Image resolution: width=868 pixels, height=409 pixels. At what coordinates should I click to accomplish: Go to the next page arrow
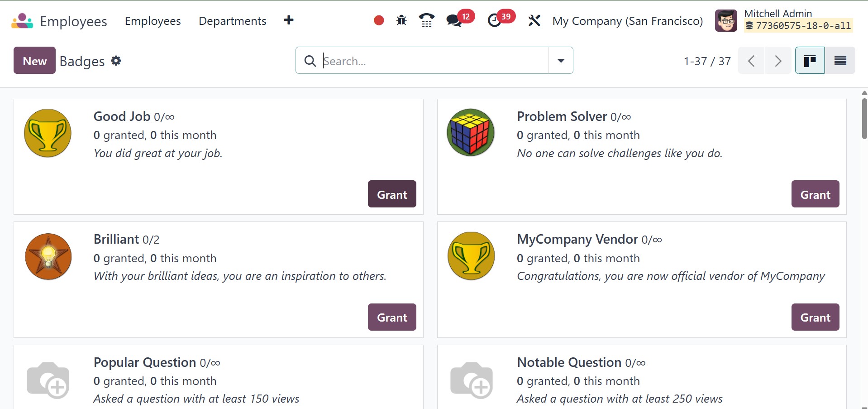click(x=778, y=61)
